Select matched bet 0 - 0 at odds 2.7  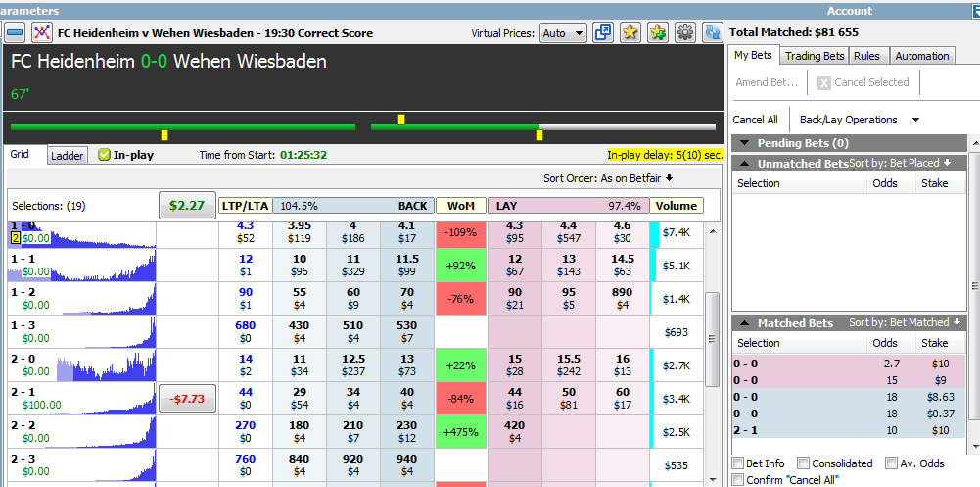[x=849, y=364]
